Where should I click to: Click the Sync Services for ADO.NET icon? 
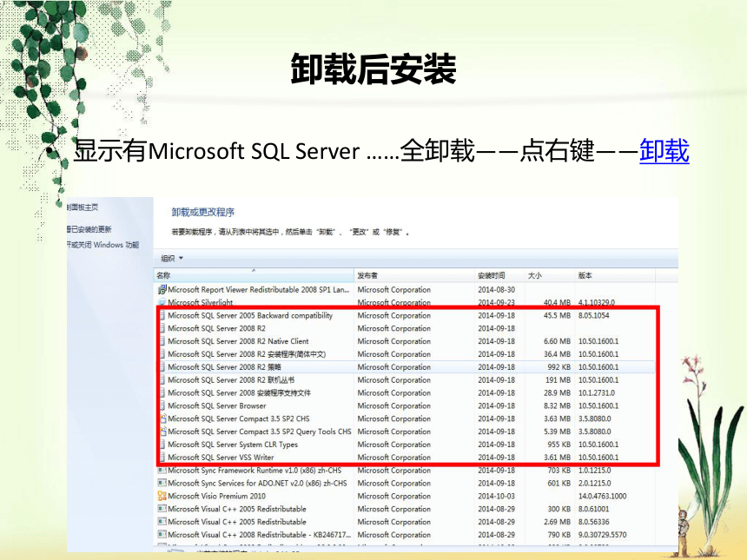162,483
